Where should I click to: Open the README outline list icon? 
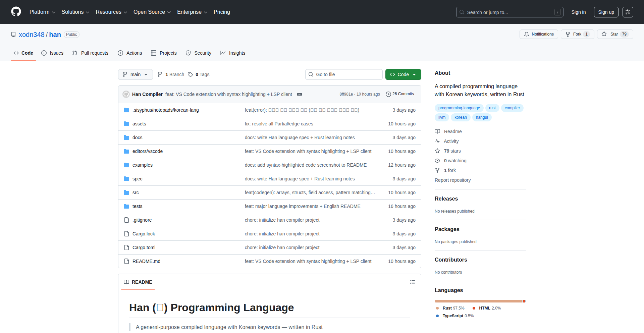tap(412, 282)
